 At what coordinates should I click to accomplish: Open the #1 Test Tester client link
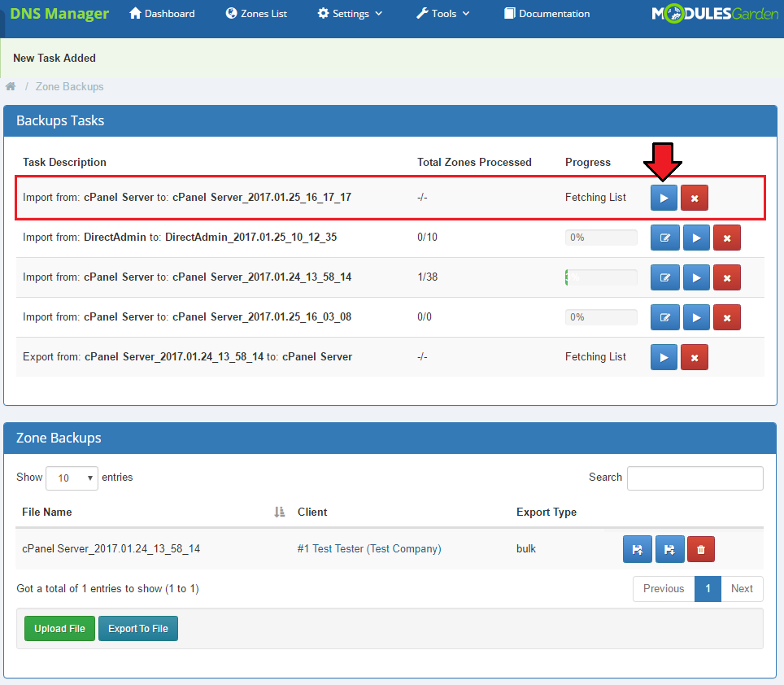369,549
